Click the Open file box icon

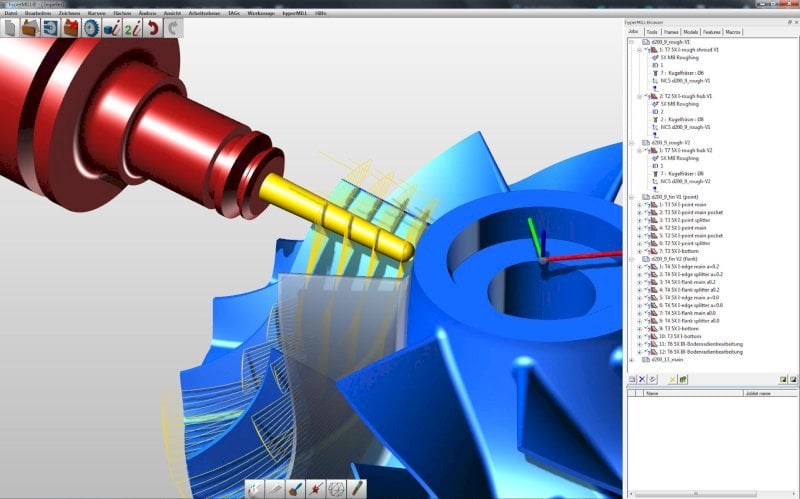[x=30, y=28]
